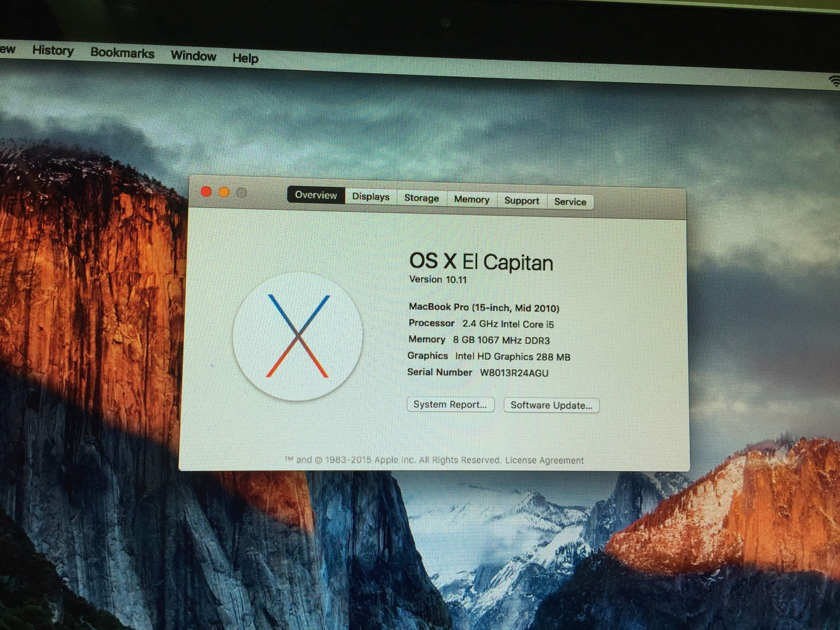Open the Help menu
840x630 pixels.
click(x=245, y=58)
